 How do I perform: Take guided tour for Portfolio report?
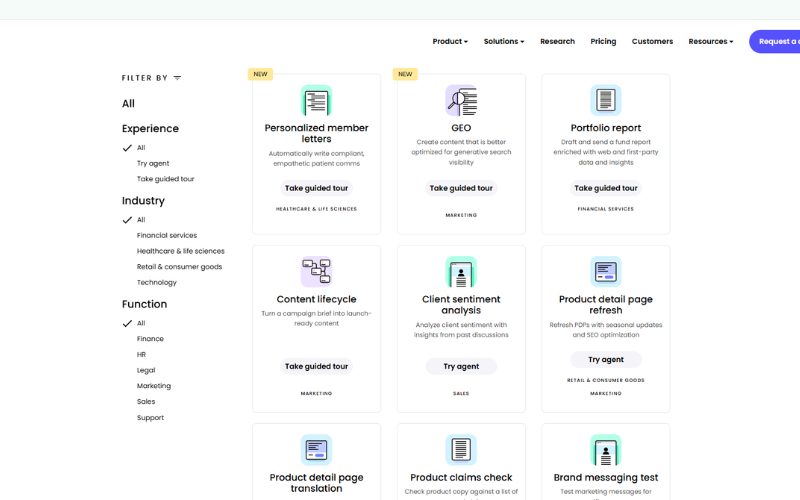606,188
